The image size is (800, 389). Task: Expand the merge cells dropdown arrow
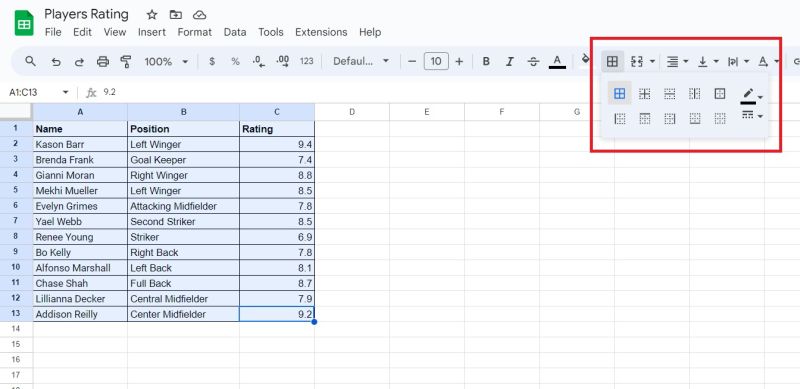(x=653, y=62)
